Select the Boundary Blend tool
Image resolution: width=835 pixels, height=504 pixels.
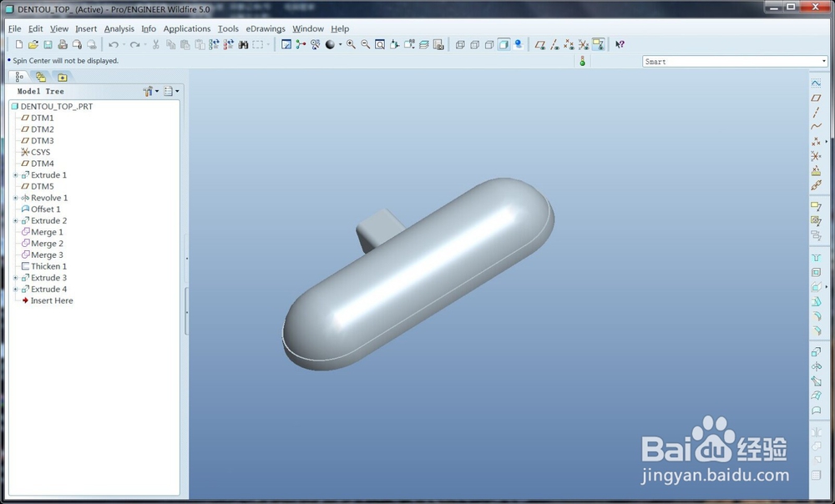(816, 396)
